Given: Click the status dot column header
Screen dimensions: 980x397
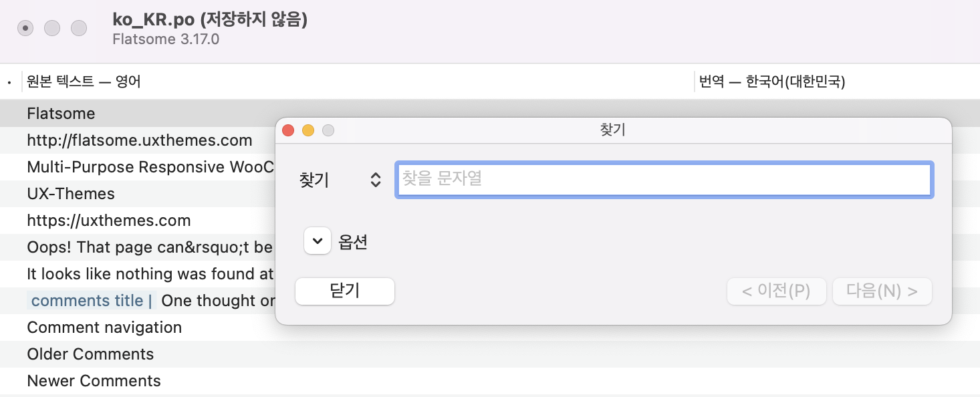Looking at the screenshot, I should [9, 83].
